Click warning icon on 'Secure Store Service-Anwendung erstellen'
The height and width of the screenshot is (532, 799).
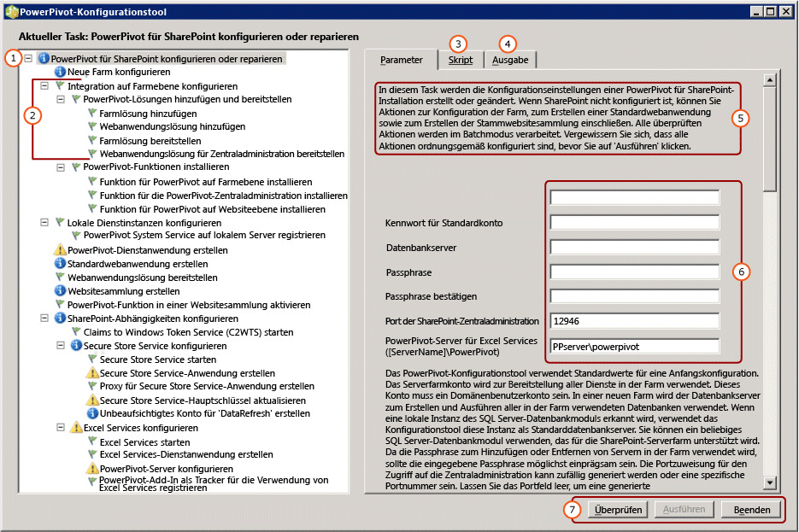point(92,372)
